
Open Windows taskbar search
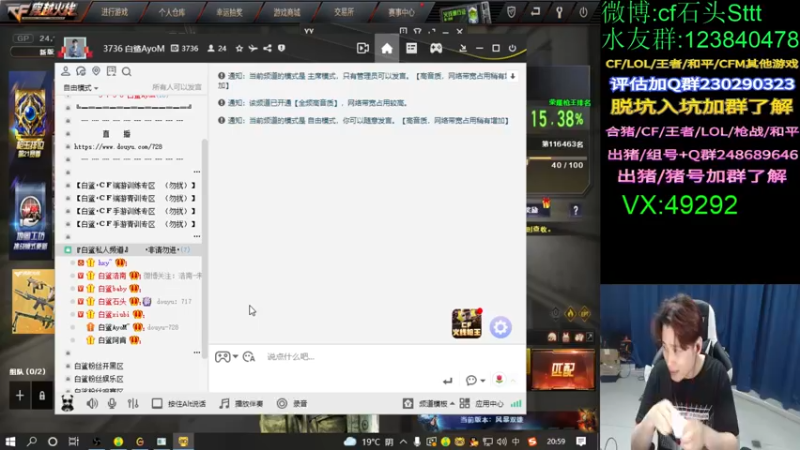(x=32, y=441)
